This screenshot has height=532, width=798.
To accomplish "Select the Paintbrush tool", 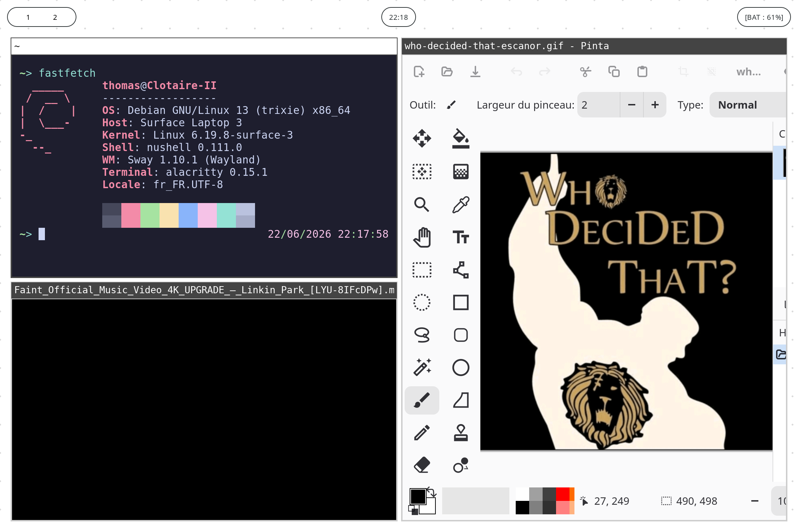I will 422,400.
